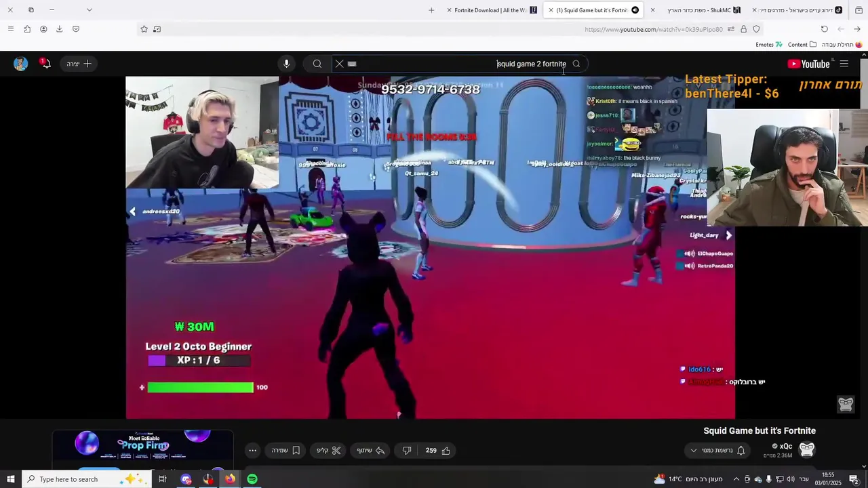Click the Windows 'Type here to search' box
Screen dimensions: 868x488
pos(88,479)
